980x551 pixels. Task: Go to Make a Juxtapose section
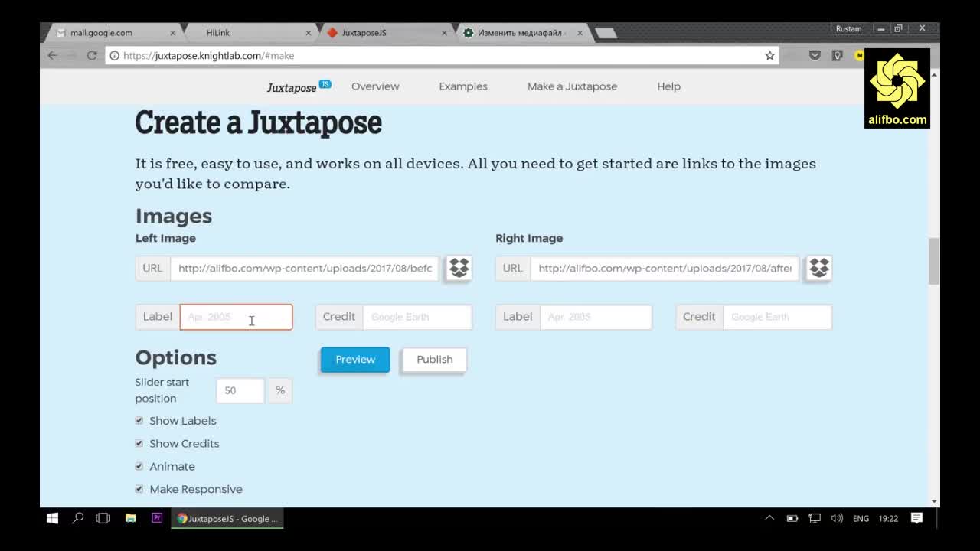tap(572, 86)
